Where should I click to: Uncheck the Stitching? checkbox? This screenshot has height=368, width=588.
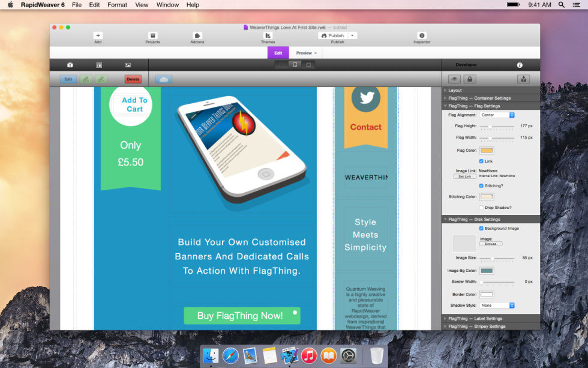pyautogui.click(x=481, y=186)
